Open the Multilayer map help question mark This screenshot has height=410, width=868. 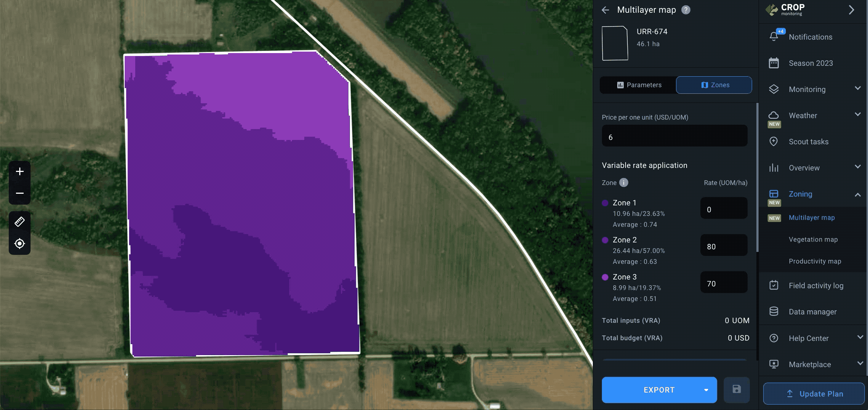click(686, 10)
